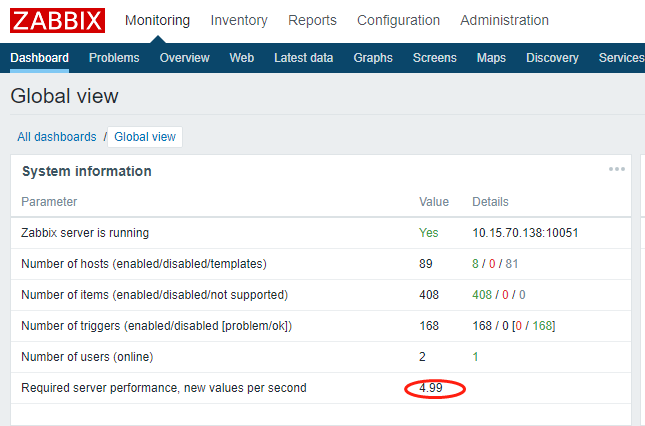The height and width of the screenshot is (426, 645).
Task: Click the hosts value 89
Action: 426,264
